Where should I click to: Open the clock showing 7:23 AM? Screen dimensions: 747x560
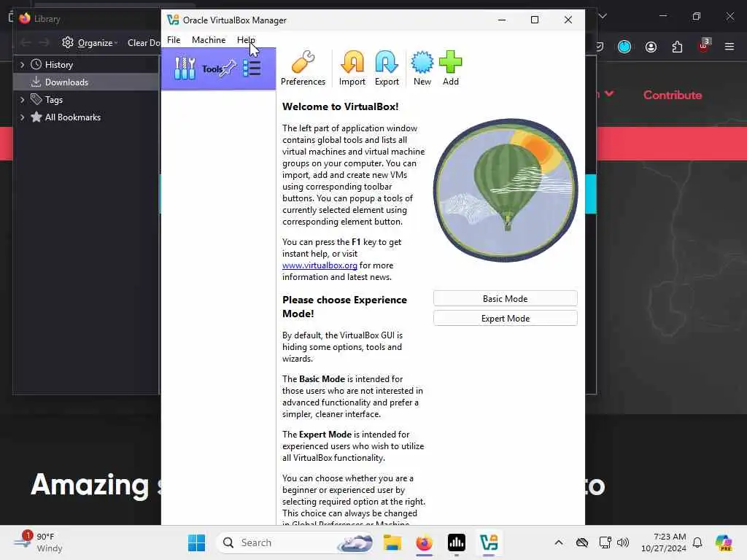pos(664,542)
